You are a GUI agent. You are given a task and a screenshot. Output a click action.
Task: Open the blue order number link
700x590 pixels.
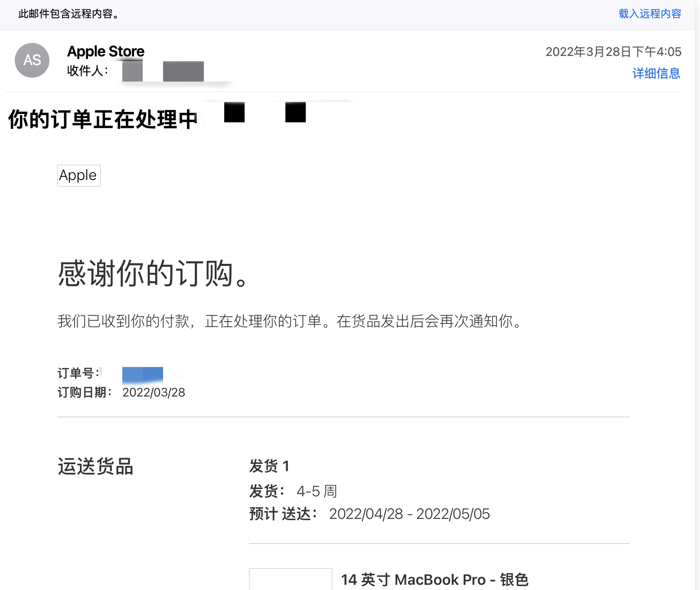coord(143,375)
